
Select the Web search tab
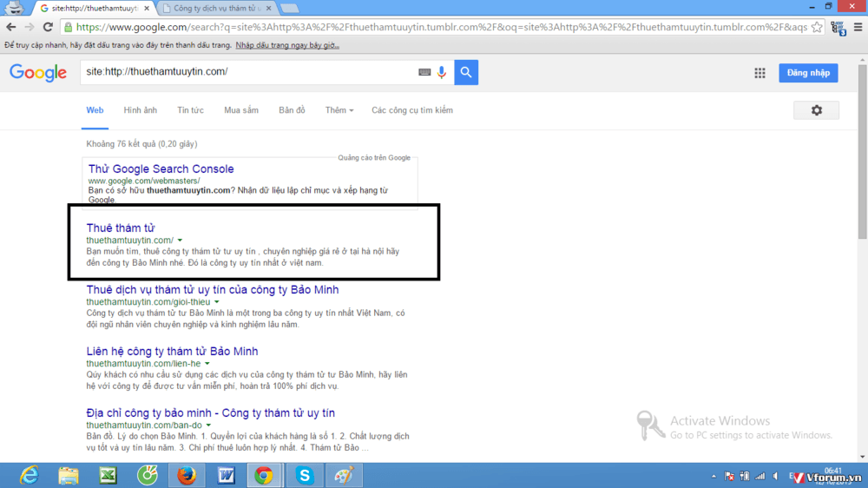click(x=95, y=110)
